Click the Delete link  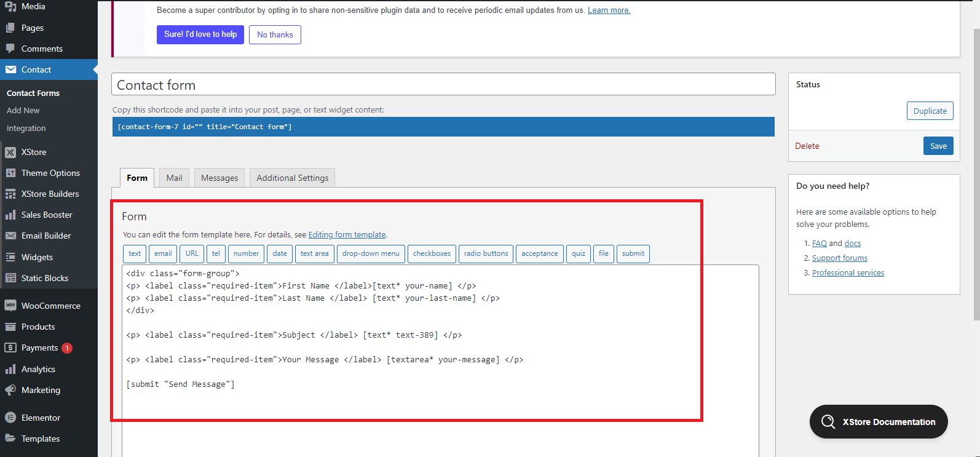click(x=807, y=146)
